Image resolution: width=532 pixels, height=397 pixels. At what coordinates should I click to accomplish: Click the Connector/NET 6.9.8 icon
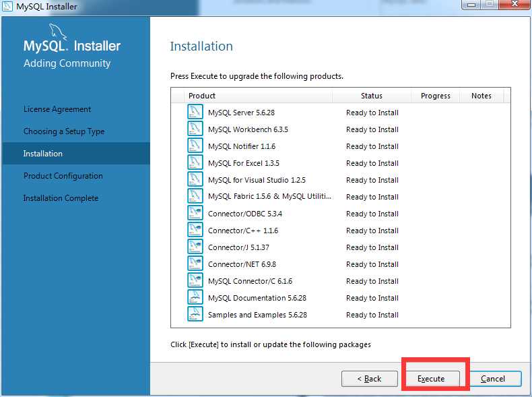pyautogui.click(x=195, y=264)
